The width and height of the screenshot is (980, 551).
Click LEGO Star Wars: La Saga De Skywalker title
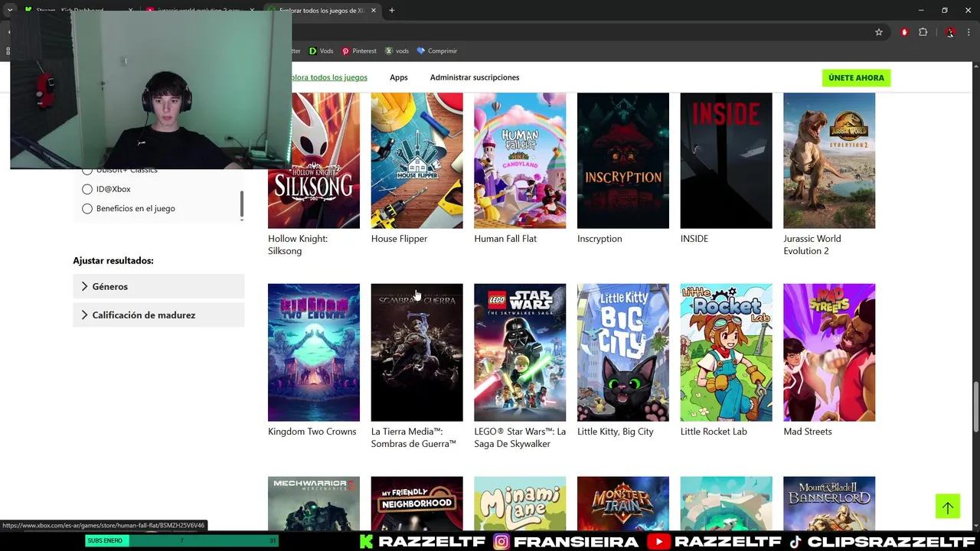[520, 438]
